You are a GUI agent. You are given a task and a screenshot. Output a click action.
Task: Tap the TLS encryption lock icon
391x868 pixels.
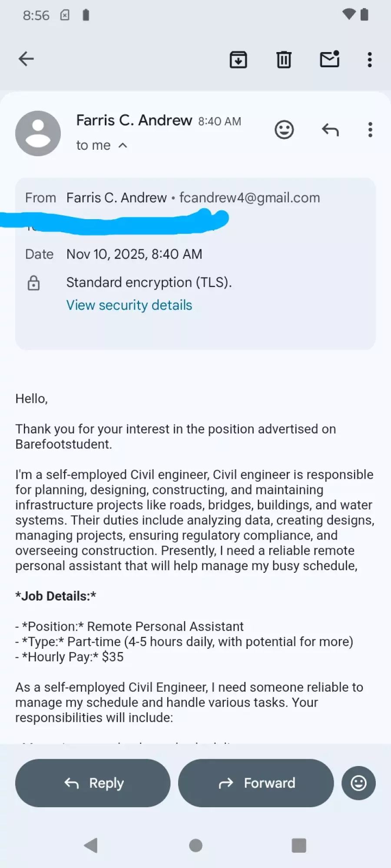(34, 283)
